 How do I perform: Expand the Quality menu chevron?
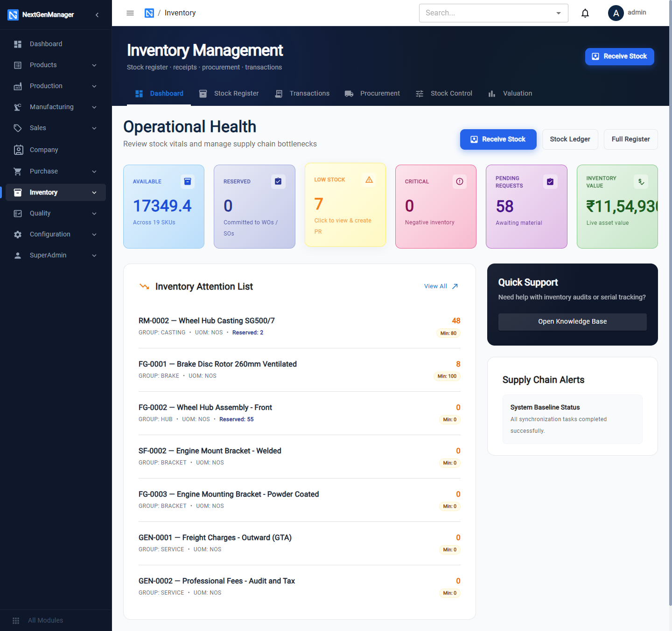[94, 213]
